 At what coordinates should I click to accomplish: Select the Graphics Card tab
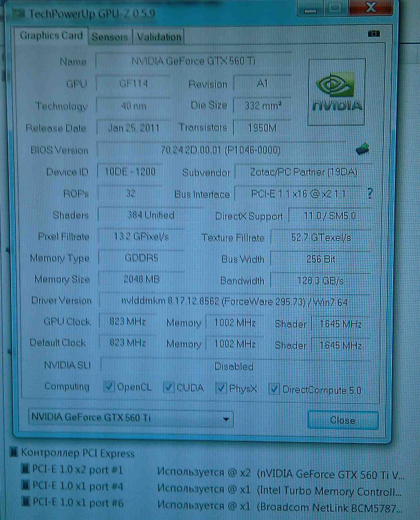coord(51,36)
